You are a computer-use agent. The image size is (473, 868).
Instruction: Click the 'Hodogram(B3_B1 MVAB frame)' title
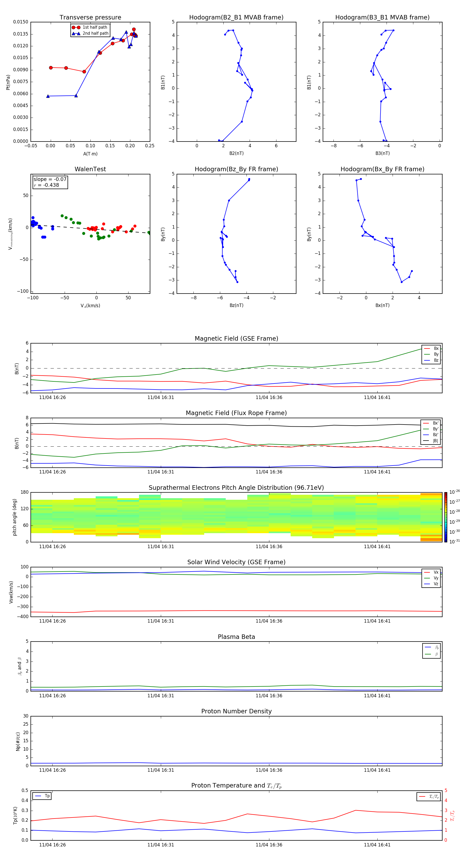click(382, 18)
